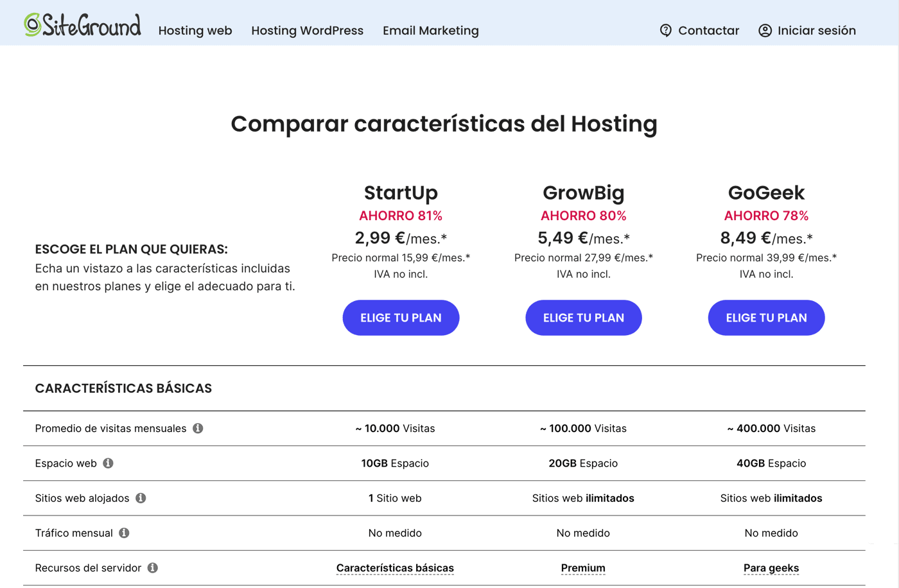The height and width of the screenshot is (588, 899).
Task: Open GrowBig Premium server resources link
Action: pyautogui.click(x=583, y=568)
